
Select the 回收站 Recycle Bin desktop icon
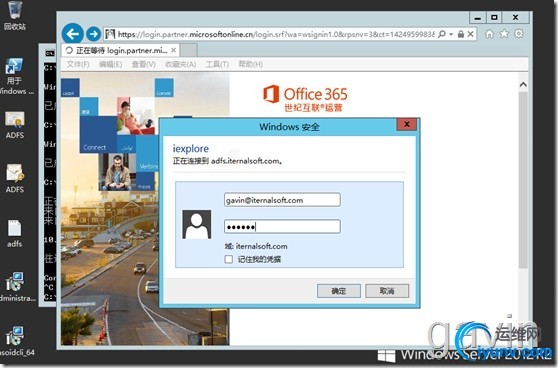click(15, 15)
